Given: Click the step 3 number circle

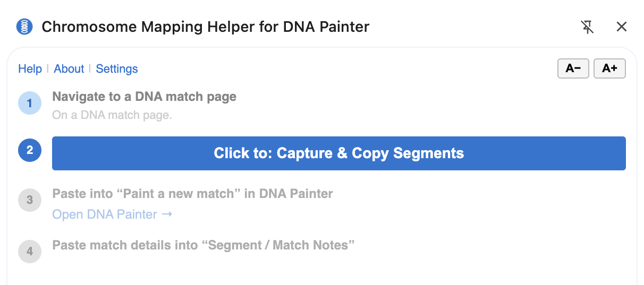Looking at the screenshot, I should 29,200.
